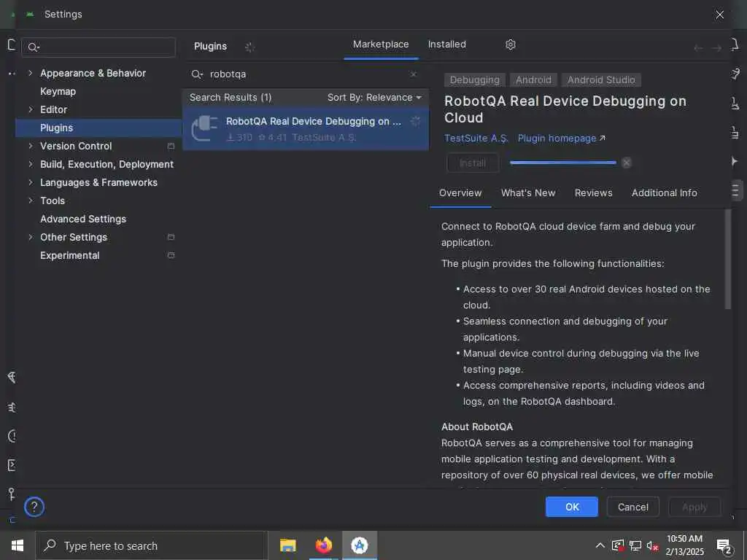Switch to Android Studio taskbar icon

359,545
